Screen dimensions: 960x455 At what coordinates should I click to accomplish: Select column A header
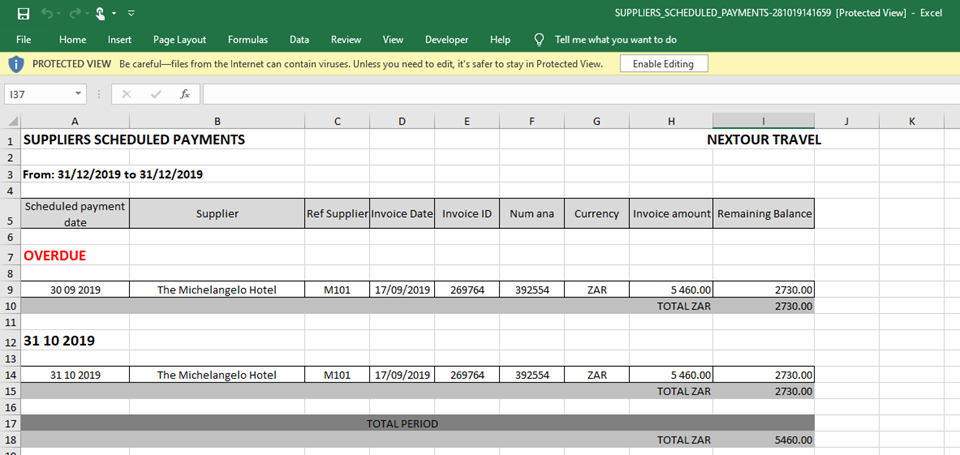point(75,121)
